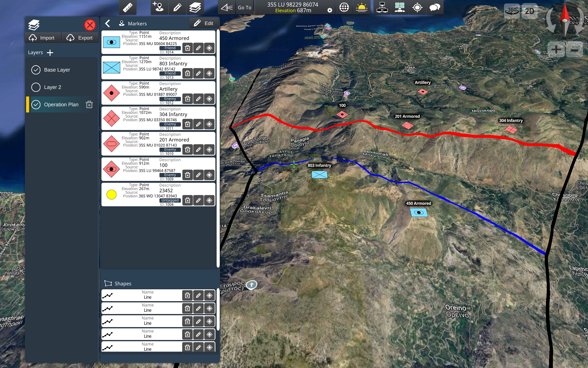This screenshot has width=588, height=368.
Task: Edit the Artillery marker
Action: pos(198,99)
